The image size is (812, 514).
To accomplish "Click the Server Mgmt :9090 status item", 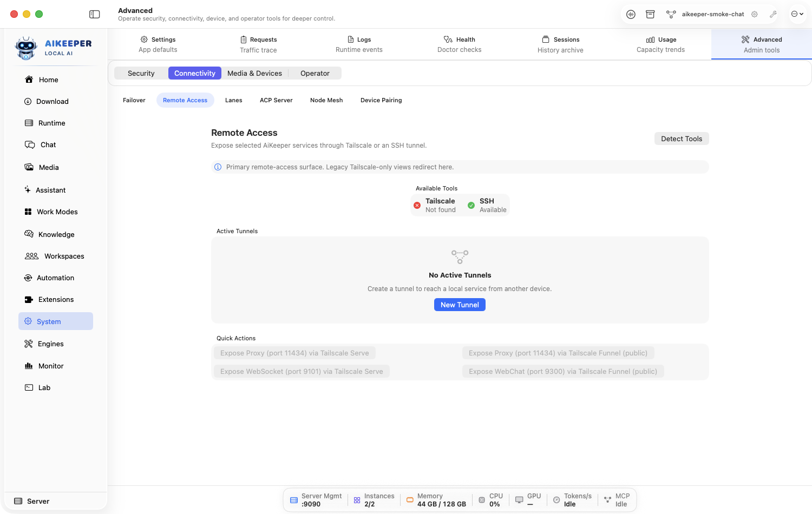I will pyautogui.click(x=316, y=500).
